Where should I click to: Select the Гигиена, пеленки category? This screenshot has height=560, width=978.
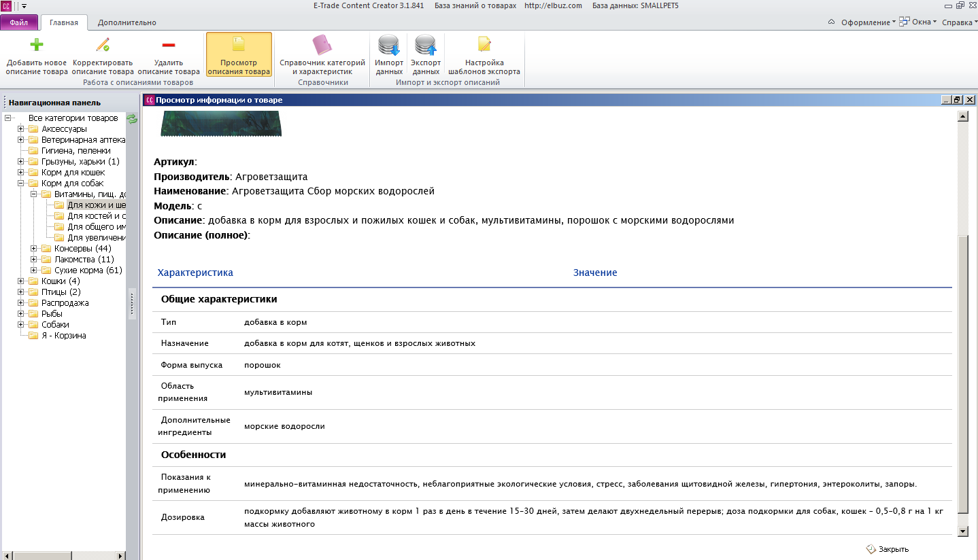point(75,151)
